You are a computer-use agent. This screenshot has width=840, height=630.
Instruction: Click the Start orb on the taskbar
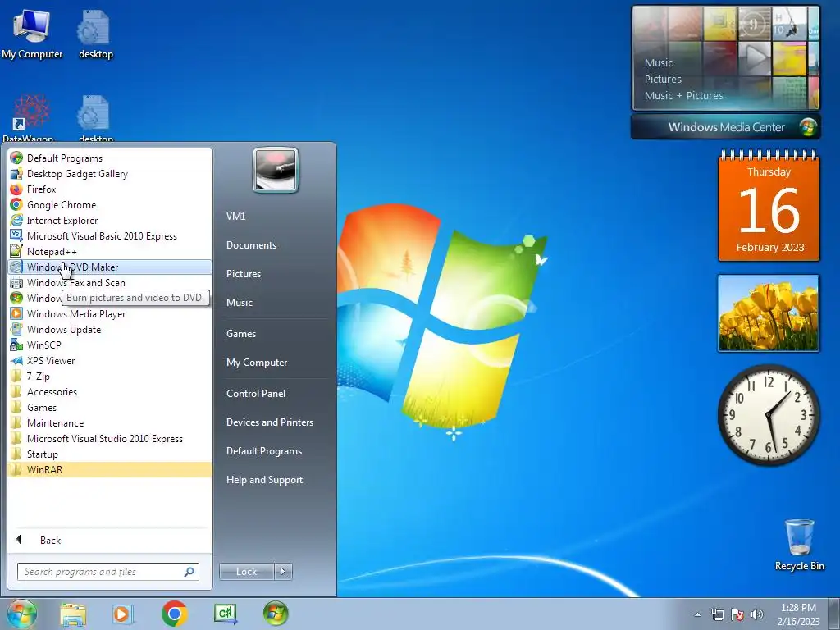tap(22, 614)
